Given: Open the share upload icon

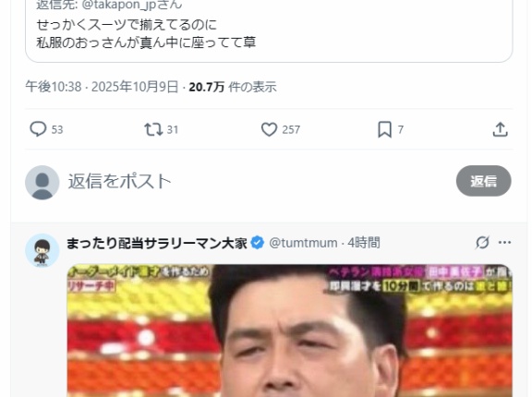Looking at the screenshot, I should [x=500, y=129].
